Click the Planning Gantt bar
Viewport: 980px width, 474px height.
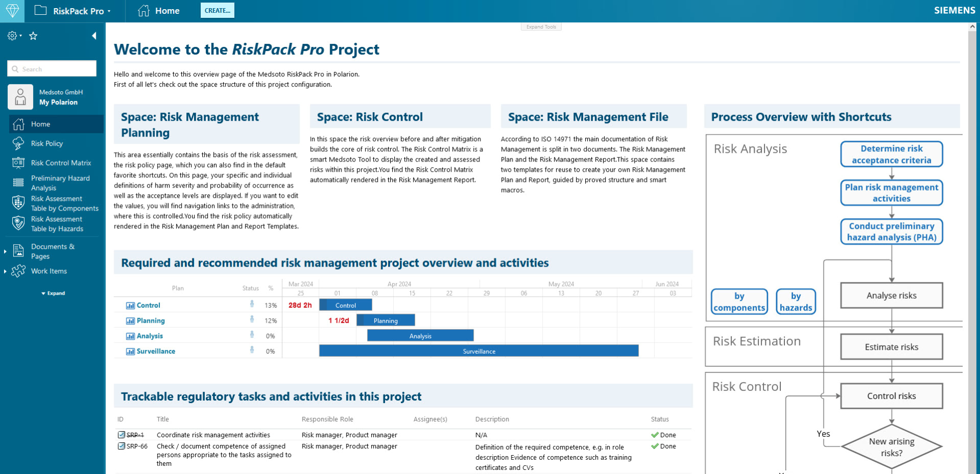click(x=386, y=320)
